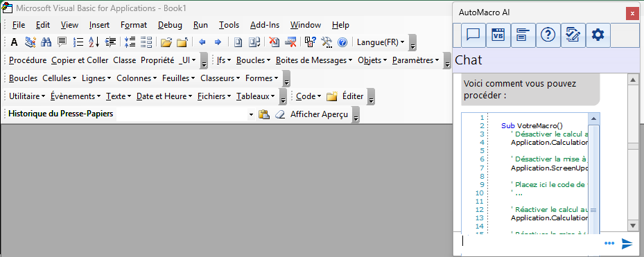Click the hammer and wrench tools icon
The height and width of the screenshot is (257, 644).
(x=327, y=42)
